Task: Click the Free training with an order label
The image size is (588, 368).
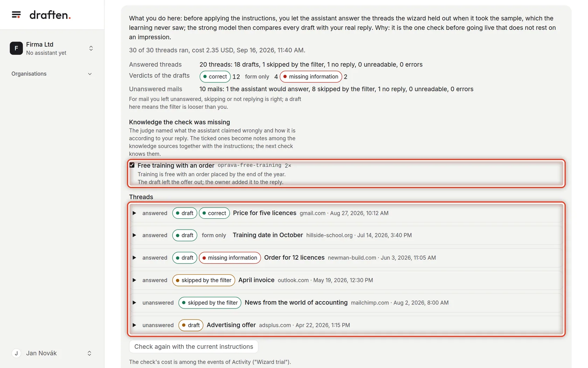Action: (x=176, y=165)
